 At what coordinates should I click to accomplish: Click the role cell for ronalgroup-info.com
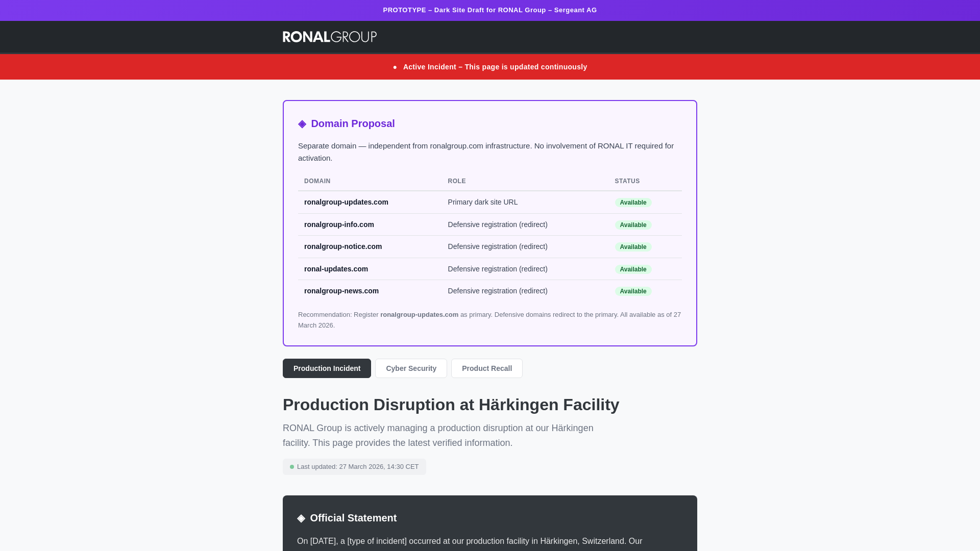[x=498, y=224]
